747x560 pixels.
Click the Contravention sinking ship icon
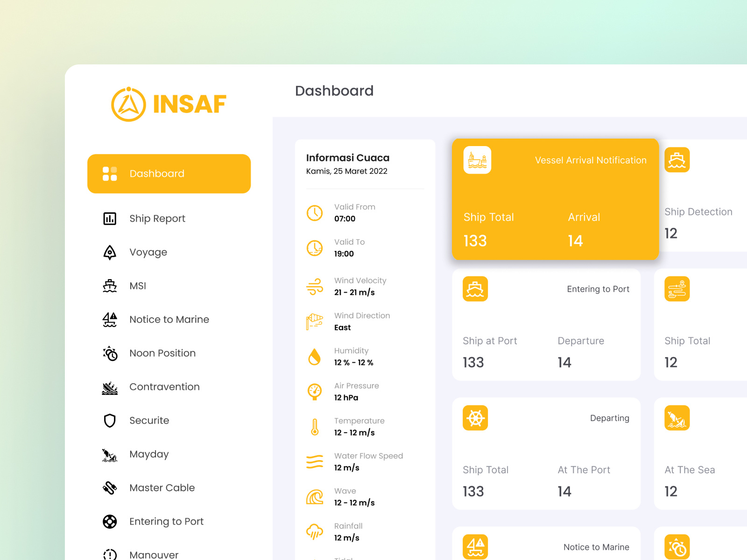[110, 387]
